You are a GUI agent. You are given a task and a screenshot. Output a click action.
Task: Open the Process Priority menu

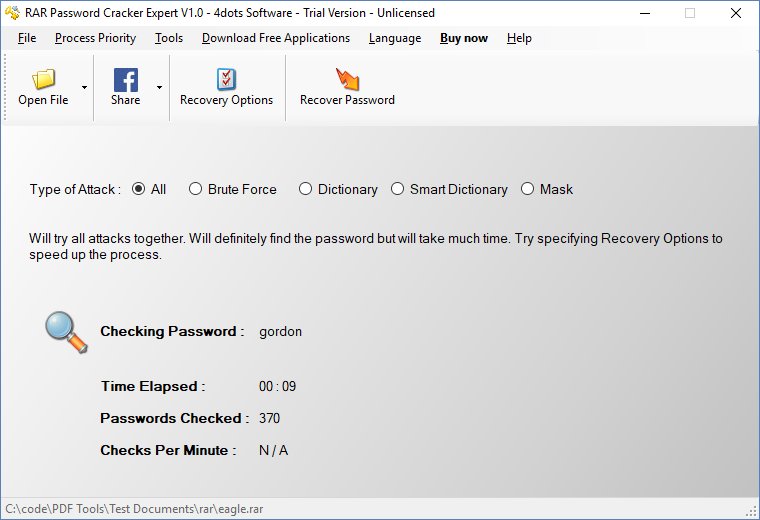(95, 38)
